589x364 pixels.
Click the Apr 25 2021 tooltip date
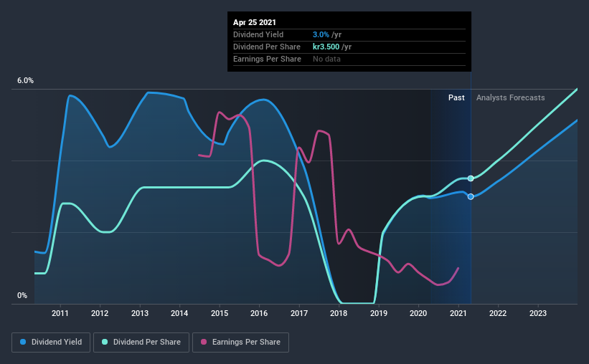pyautogui.click(x=254, y=22)
